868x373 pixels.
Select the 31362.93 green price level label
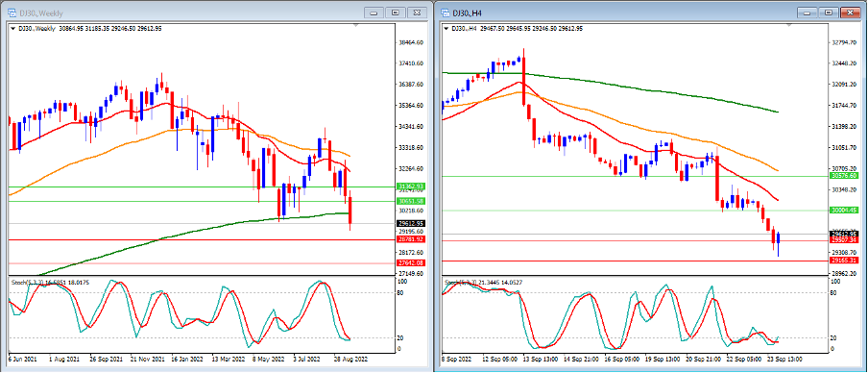(411, 186)
